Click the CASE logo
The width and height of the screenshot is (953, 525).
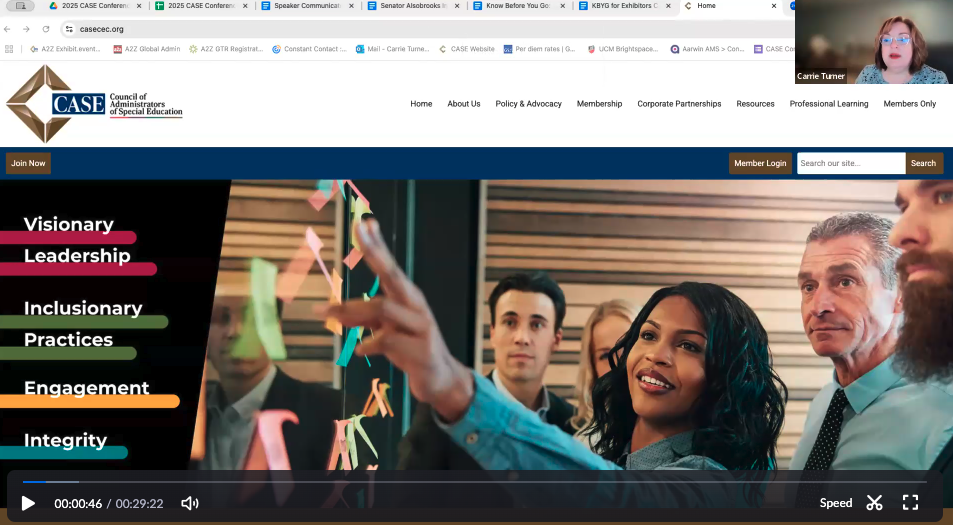(94, 105)
